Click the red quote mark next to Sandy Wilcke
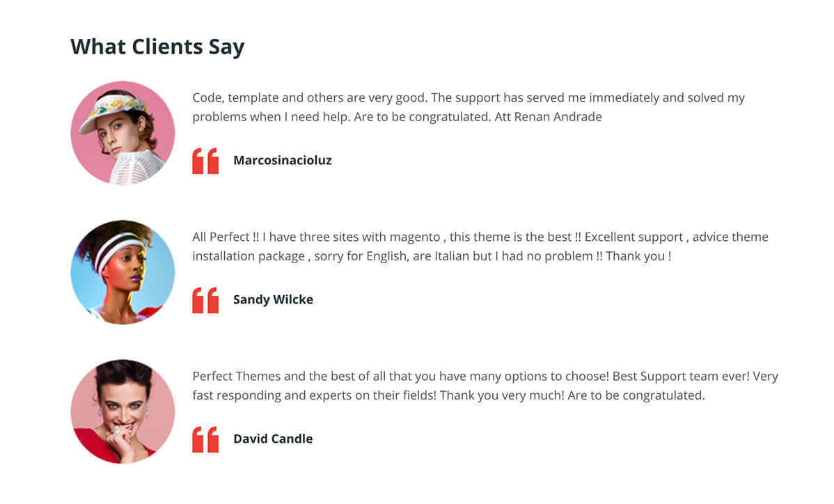834x504 pixels. pyautogui.click(x=205, y=300)
